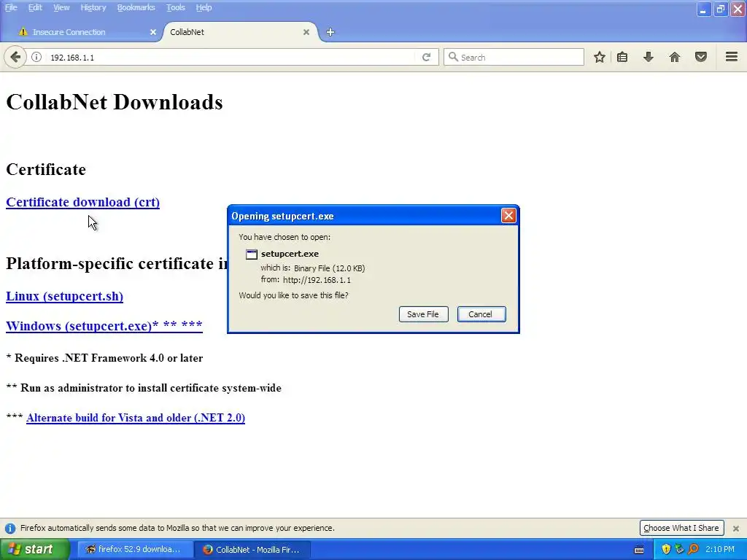
Task: Open the Windows start button
Action: [x=34, y=550]
